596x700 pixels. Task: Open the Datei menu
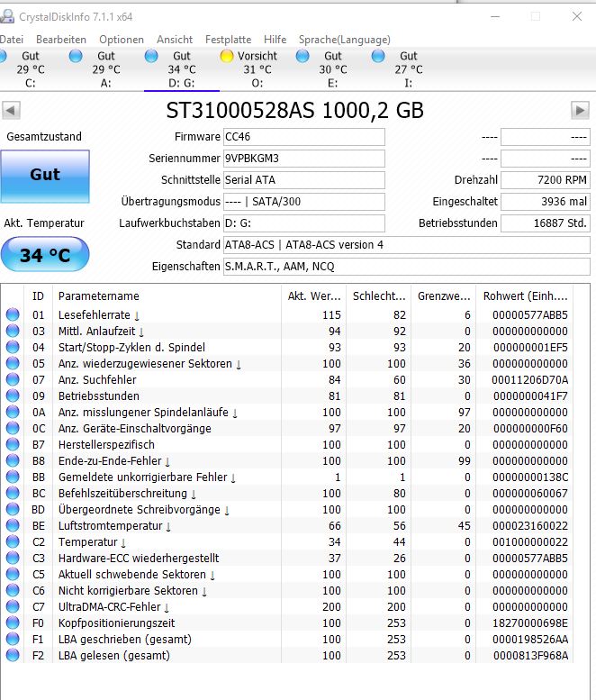[11, 40]
